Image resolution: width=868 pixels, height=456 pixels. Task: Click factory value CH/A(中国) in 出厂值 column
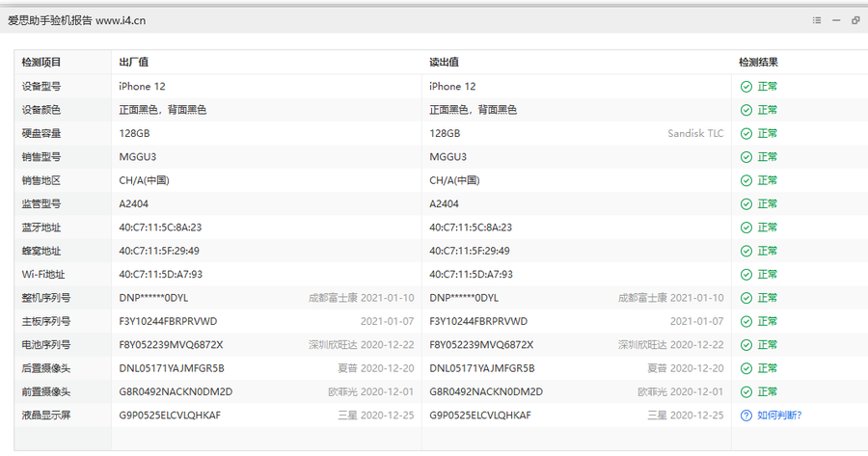pyautogui.click(x=144, y=180)
